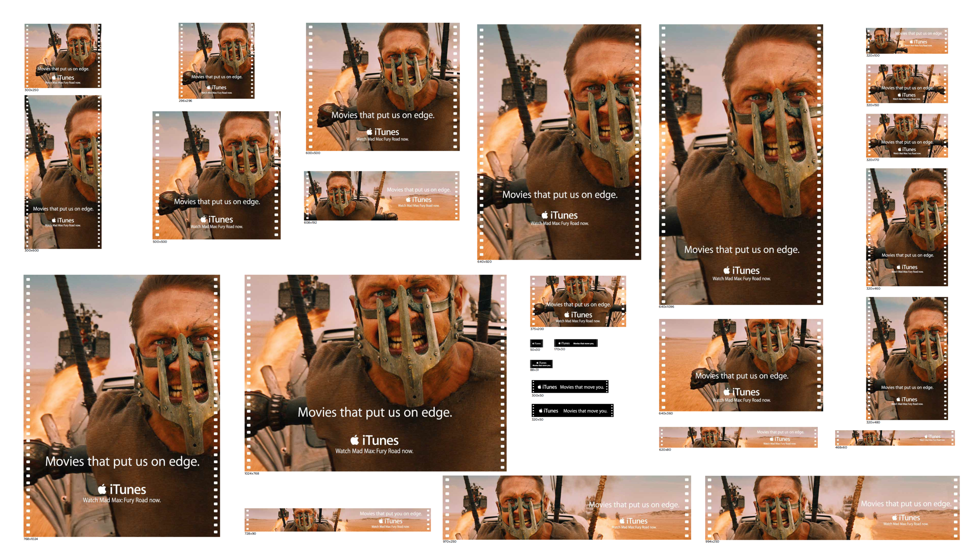Click the 375x200 banner thumbnail
This screenshot has width=980, height=551.
pos(577,301)
